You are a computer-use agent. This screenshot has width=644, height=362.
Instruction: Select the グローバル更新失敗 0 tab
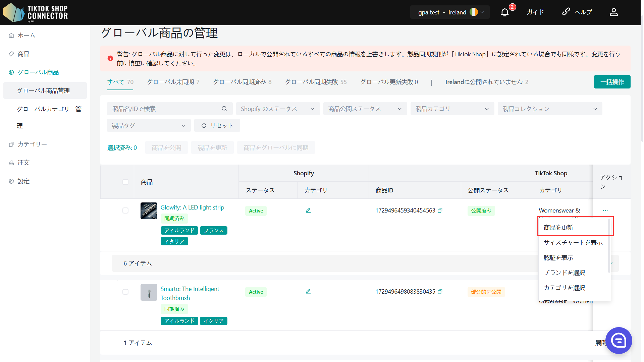tap(389, 82)
